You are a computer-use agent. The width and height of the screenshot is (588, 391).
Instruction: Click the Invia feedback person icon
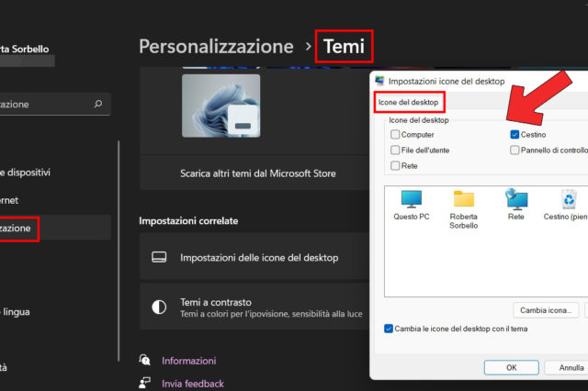[x=144, y=383]
